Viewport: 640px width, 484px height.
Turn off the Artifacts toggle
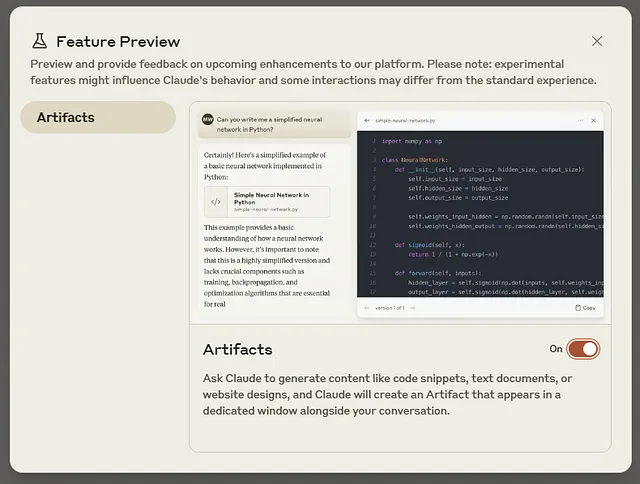pyautogui.click(x=583, y=349)
